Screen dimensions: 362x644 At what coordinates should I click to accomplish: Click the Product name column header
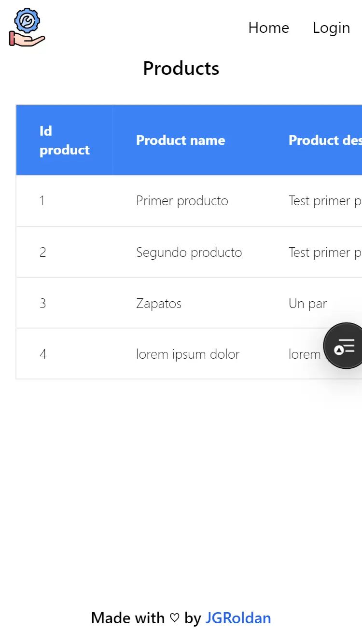pos(181,140)
